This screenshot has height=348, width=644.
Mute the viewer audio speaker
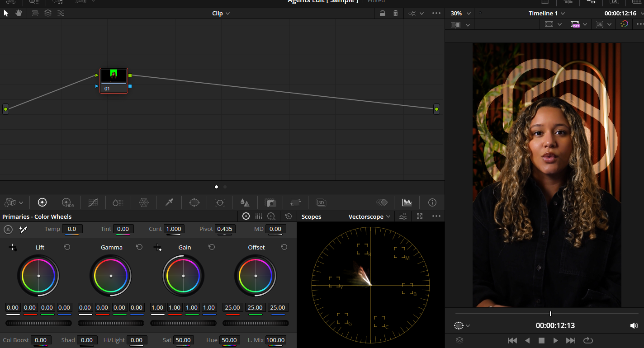[634, 325]
